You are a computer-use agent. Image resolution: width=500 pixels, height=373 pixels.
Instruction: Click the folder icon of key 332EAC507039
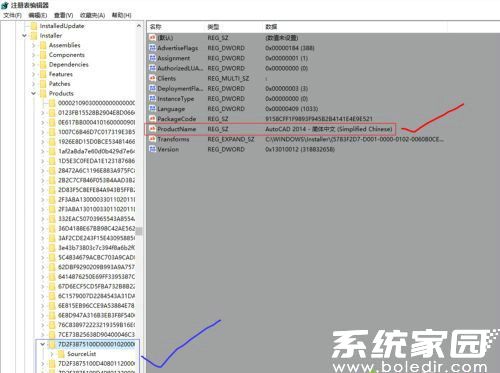tap(52, 219)
